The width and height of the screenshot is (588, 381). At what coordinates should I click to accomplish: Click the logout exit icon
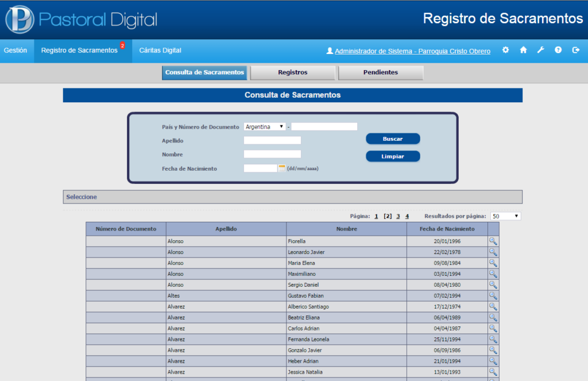click(575, 50)
